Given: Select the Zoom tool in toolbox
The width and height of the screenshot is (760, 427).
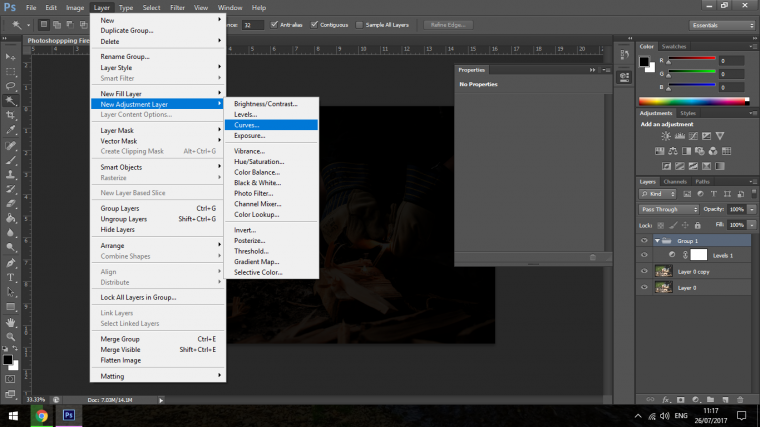Looking at the screenshot, I should 10,337.
